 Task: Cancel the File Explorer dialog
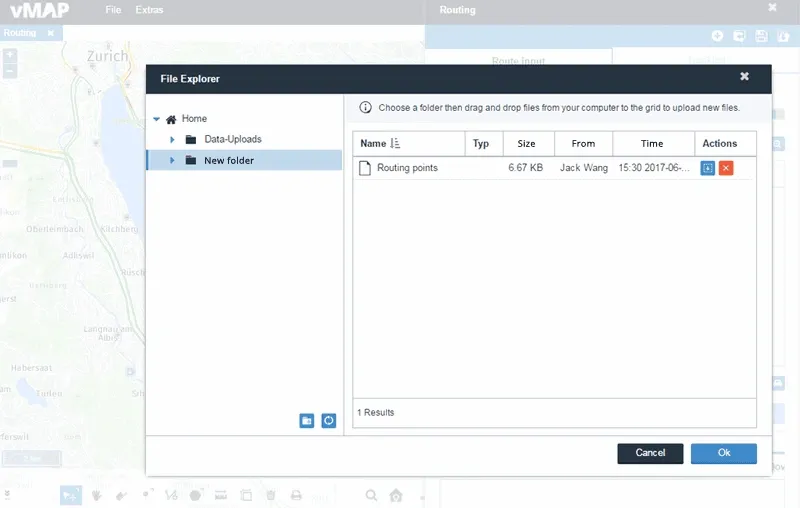pos(650,453)
